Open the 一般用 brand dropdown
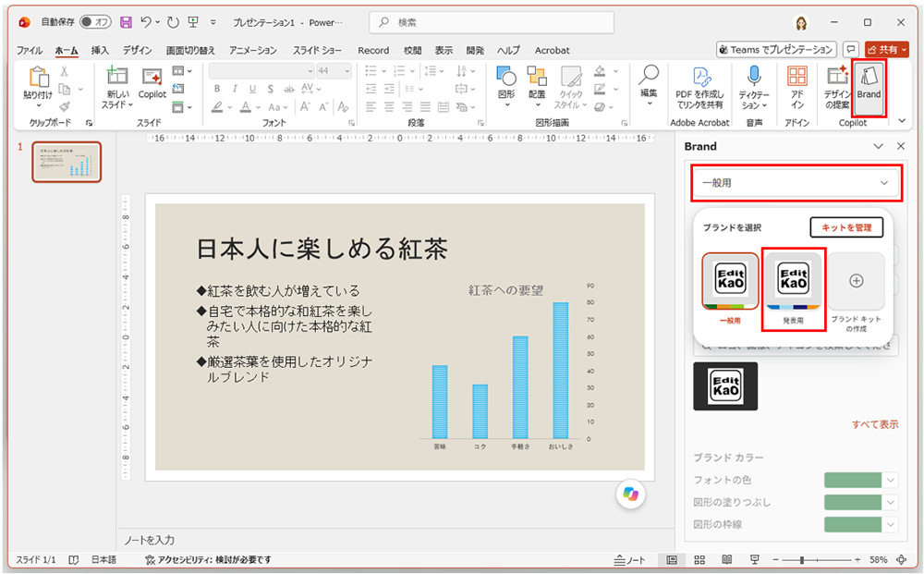 click(x=796, y=183)
